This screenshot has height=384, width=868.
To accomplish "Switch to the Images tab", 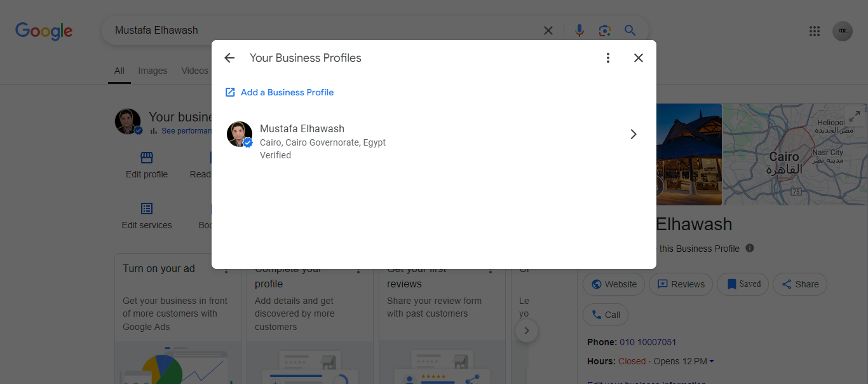I will coord(153,71).
